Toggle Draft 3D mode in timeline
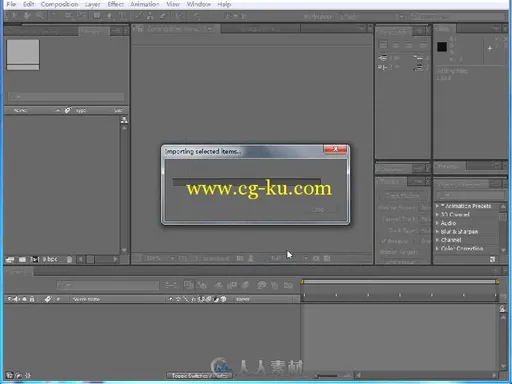 pyautogui.click(x=202, y=285)
